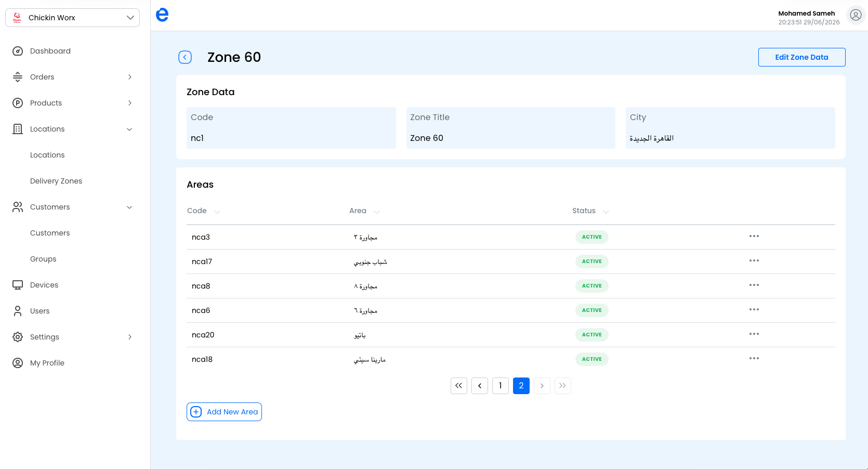The width and height of the screenshot is (868, 469).
Task: Click the Products P icon
Action: 18,103
